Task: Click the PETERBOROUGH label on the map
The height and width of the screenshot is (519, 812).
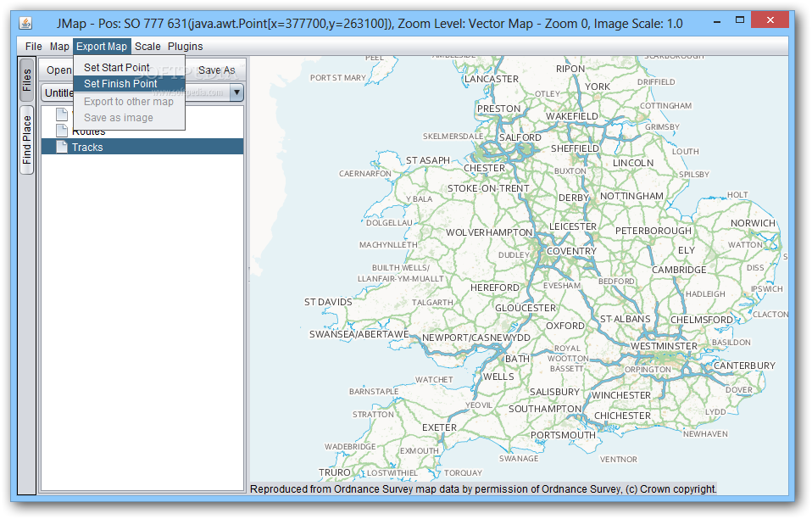Action: (x=653, y=231)
